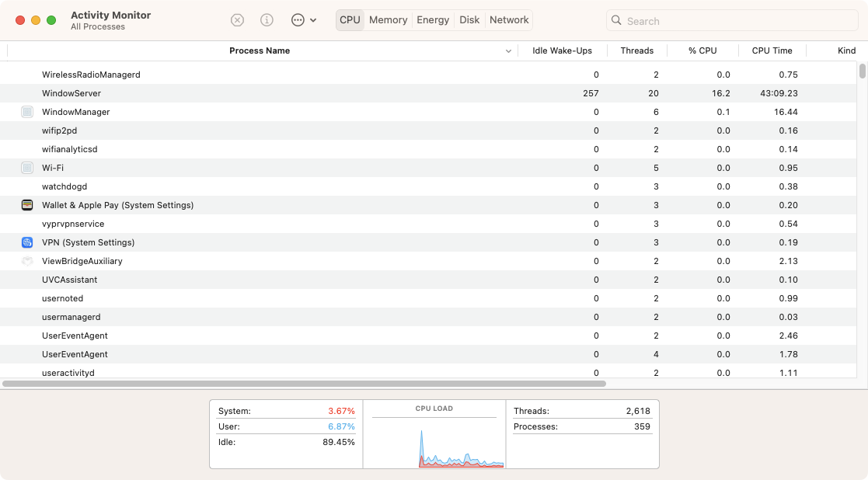Screen dimensions: 868x480
Task: Click the ViewBridgeAuxiliary process icon
Action: click(27, 261)
